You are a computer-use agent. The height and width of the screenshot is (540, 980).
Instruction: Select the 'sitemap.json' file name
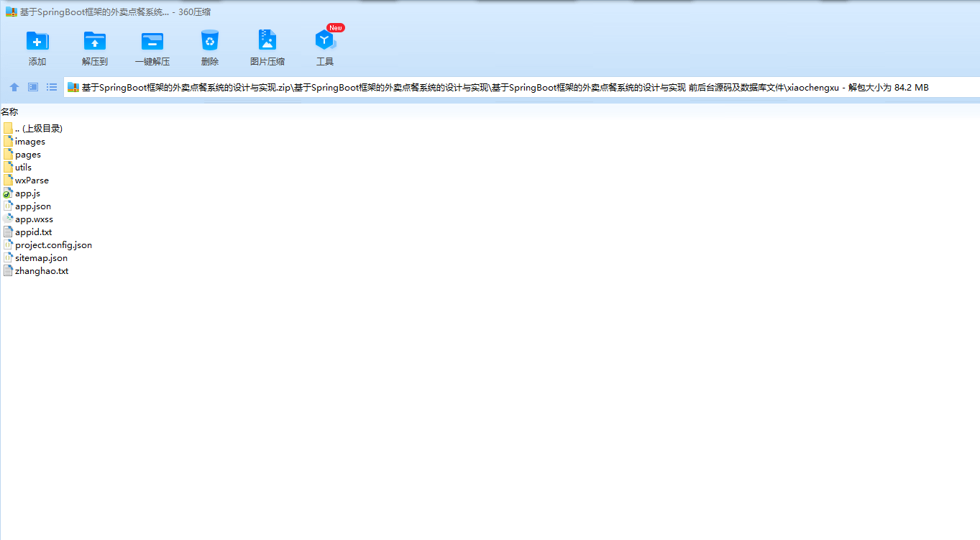click(x=41, y=258)
